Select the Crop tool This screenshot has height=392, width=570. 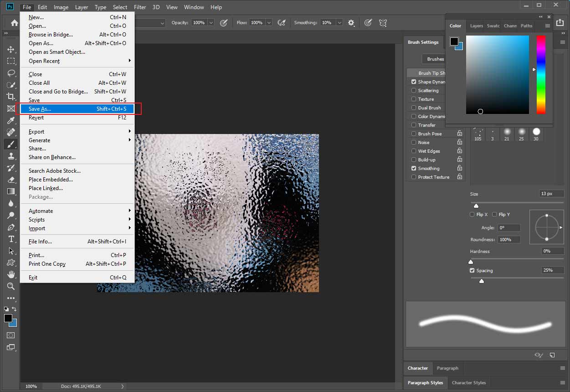(x=11, y=97)
